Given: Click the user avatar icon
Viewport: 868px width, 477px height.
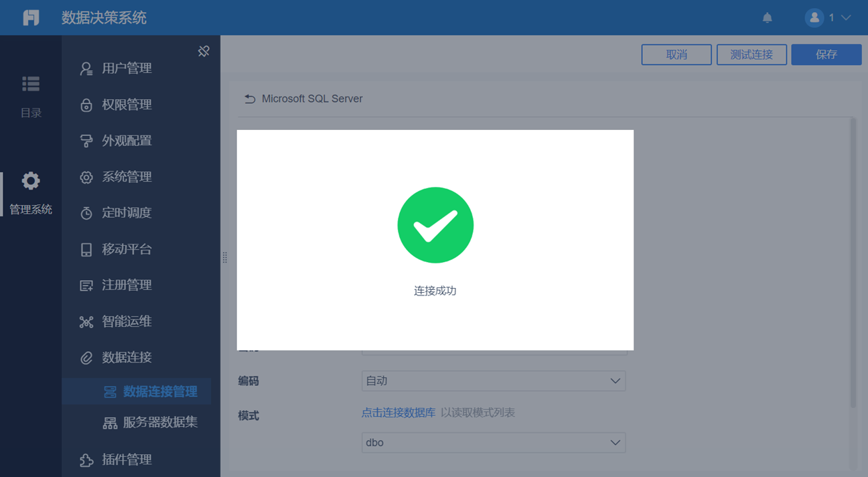Looking at the screenshot, I should 814,18.
